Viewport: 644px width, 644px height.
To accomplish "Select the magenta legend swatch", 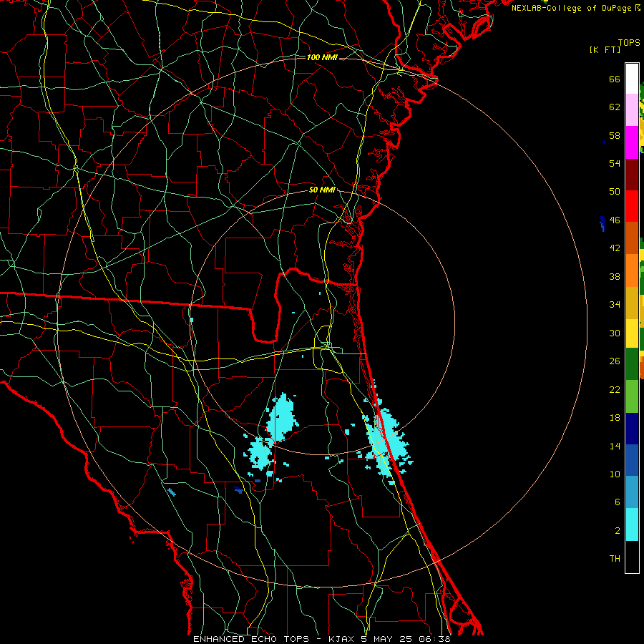I will (632, 142).
